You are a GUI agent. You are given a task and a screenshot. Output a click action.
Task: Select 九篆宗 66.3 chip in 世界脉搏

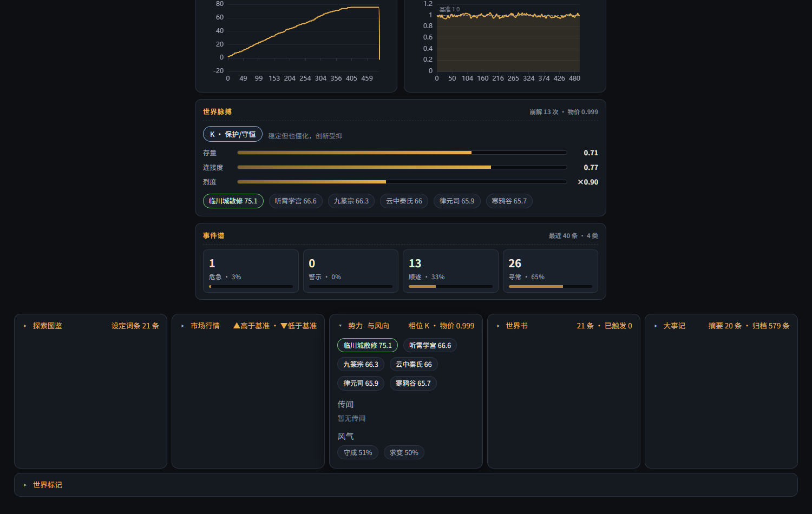pyautogui.click(x=351, y=201)
